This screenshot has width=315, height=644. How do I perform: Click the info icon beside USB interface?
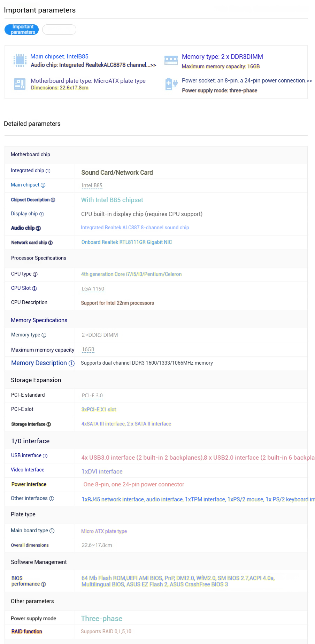coord(45,456)
